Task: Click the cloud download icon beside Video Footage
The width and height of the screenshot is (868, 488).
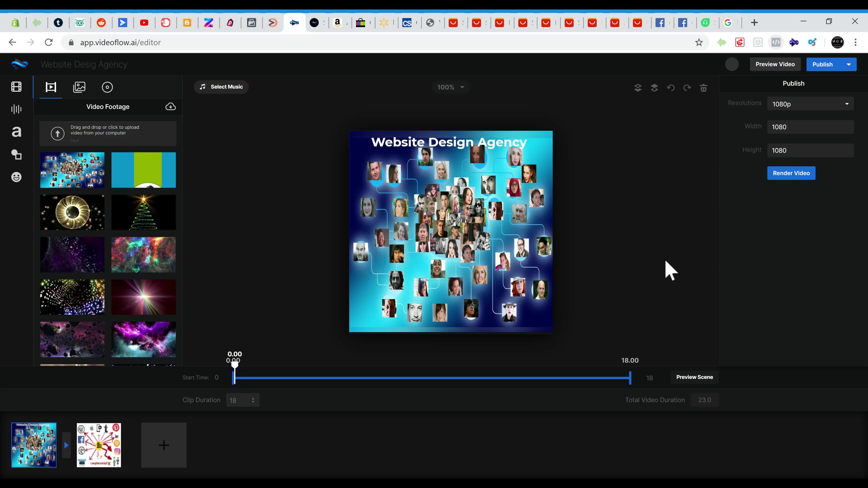Action: (x=170, y=106)
